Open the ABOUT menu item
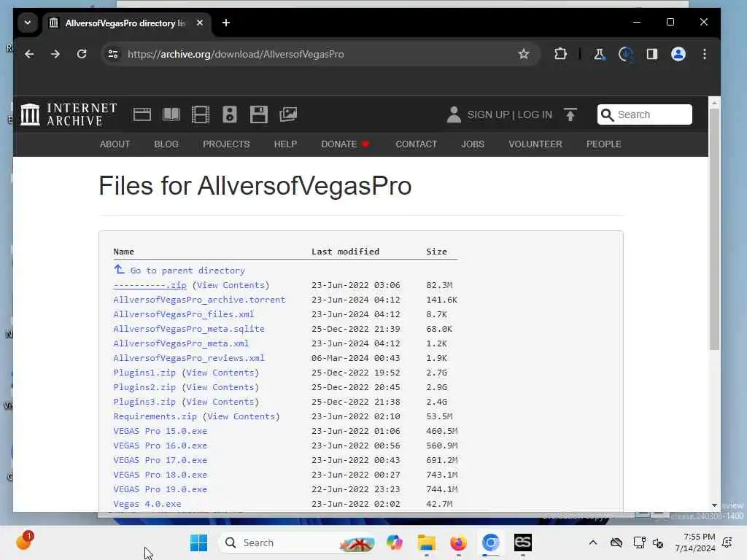 [x=115, y=144]
